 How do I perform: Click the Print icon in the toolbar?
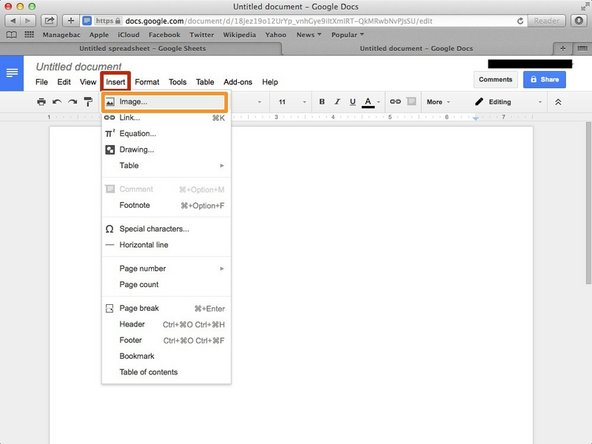point(42,102)
